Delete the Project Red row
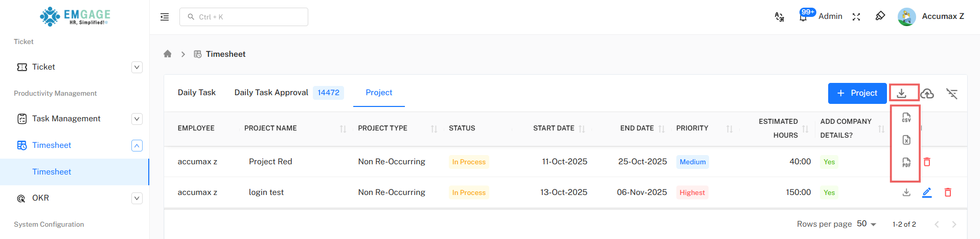 tap(927, 162)
